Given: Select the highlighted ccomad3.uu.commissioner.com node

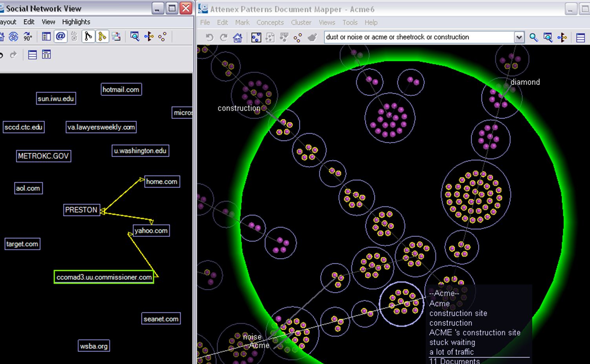Looking at the screenshot, I should [104, 277].
